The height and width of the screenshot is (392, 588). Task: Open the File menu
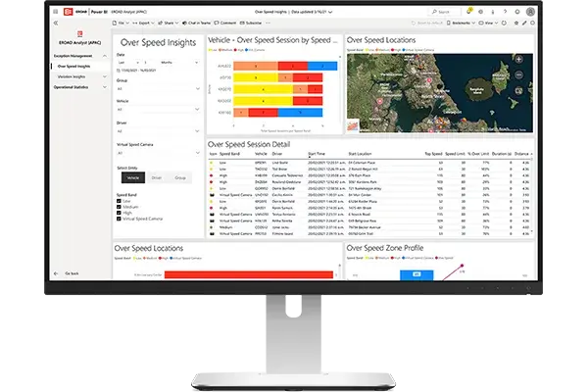(122, 23)
